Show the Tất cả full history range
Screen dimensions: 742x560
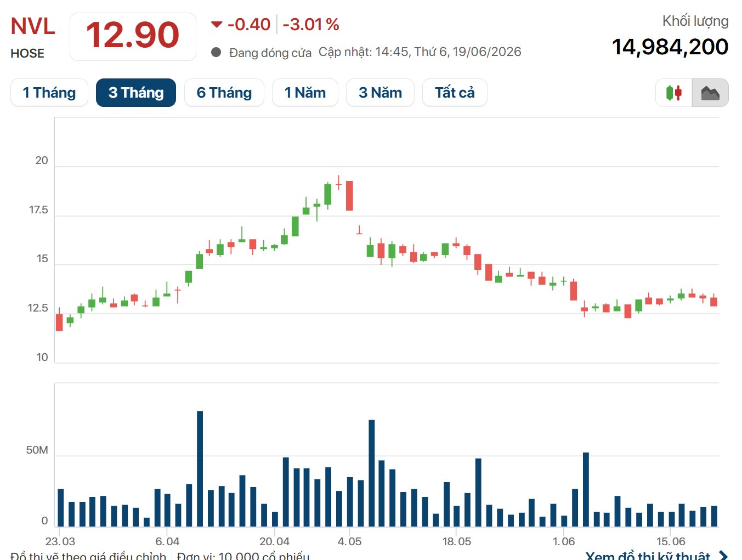(x=455, y=93)
